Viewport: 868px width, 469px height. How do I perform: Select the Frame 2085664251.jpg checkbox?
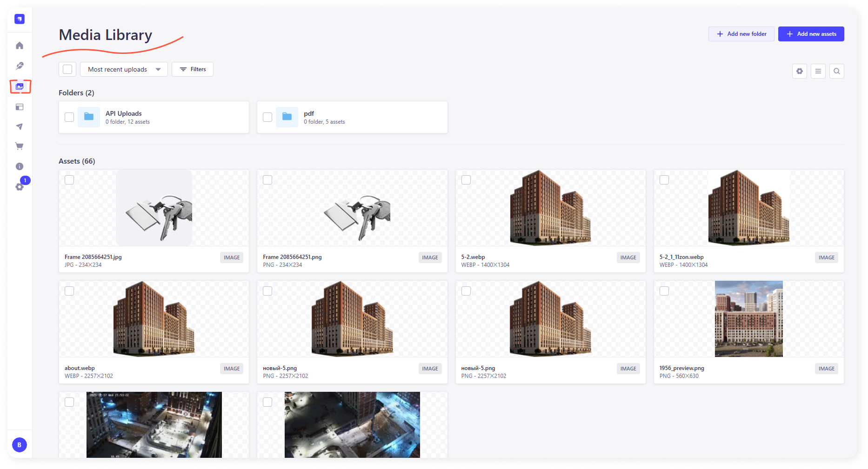[x=69, y=180]
